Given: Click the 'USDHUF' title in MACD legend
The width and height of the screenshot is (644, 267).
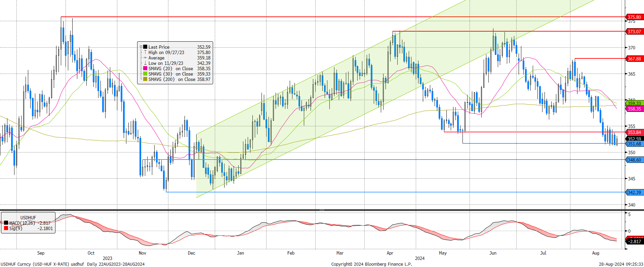Looking at the screenshot, I should tap(28, 218).
